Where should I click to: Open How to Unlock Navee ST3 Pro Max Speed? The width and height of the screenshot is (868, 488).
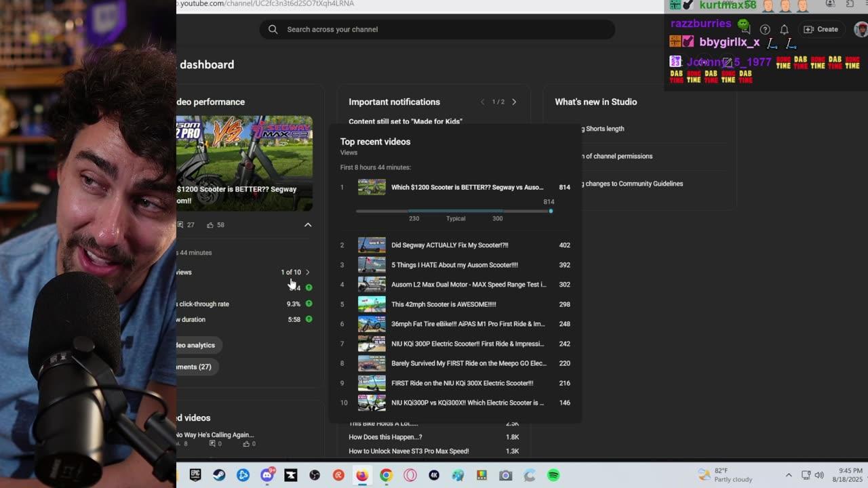pos(434,451)
